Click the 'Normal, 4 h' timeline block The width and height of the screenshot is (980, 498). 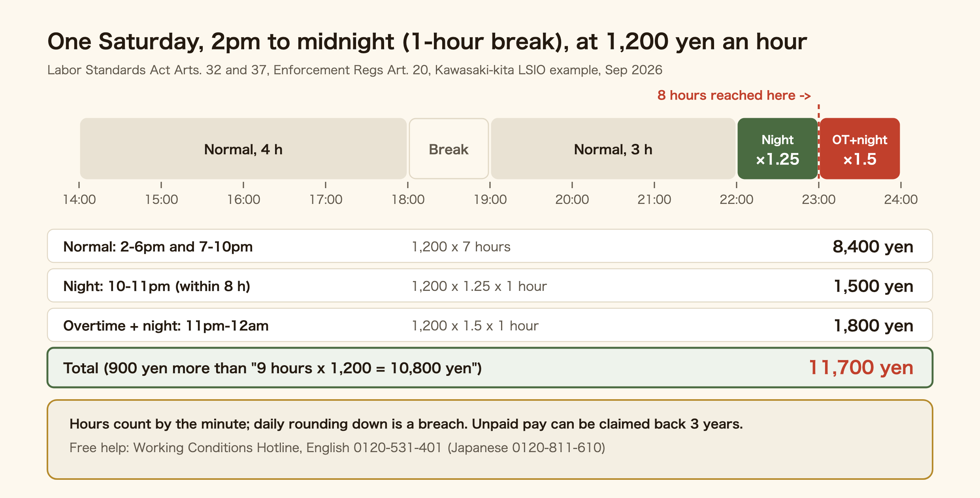point(243,149)
